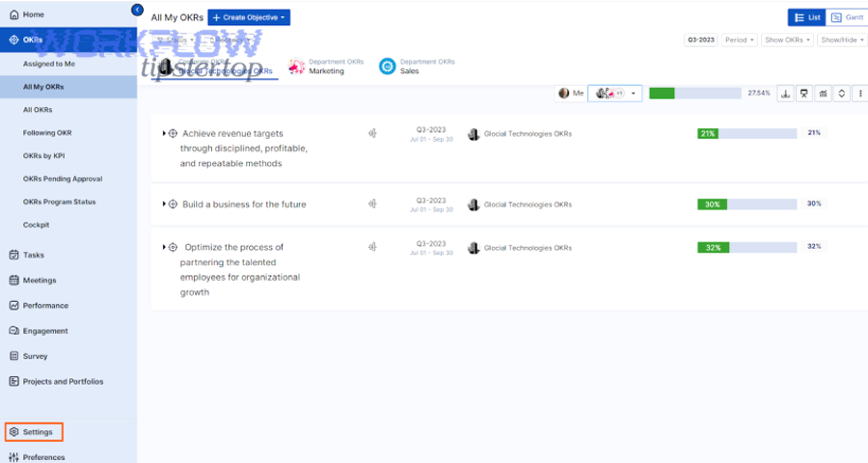Open the vertical three-dots more menu
868x463 pixels.
point(860,94)
